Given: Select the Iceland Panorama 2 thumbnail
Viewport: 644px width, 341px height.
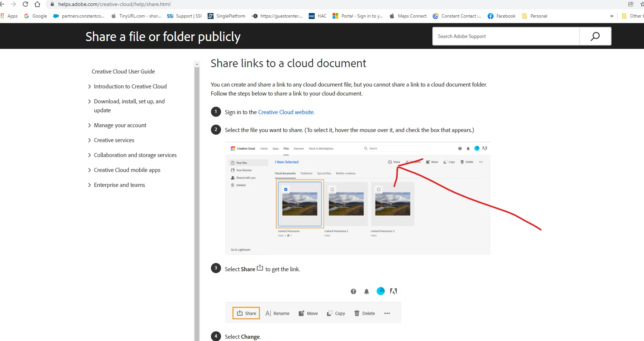Looking at the screenshot, I should click(346, 204).
